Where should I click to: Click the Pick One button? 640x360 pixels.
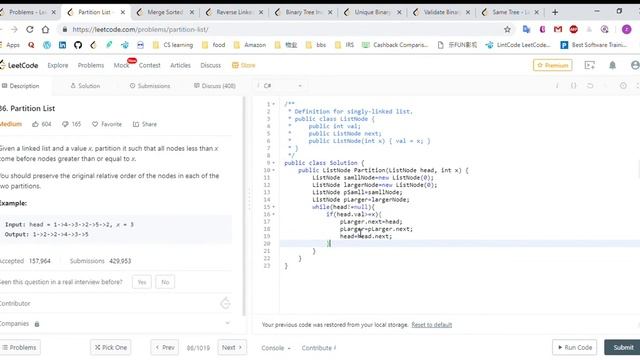(x=111, y=347)
